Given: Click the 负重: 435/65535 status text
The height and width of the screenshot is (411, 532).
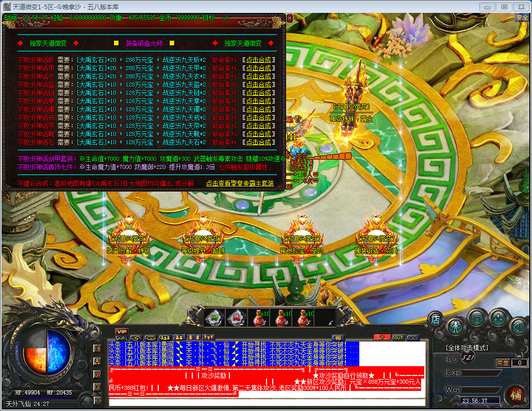Looking at the screenshot, I should (x=132, y=18).
